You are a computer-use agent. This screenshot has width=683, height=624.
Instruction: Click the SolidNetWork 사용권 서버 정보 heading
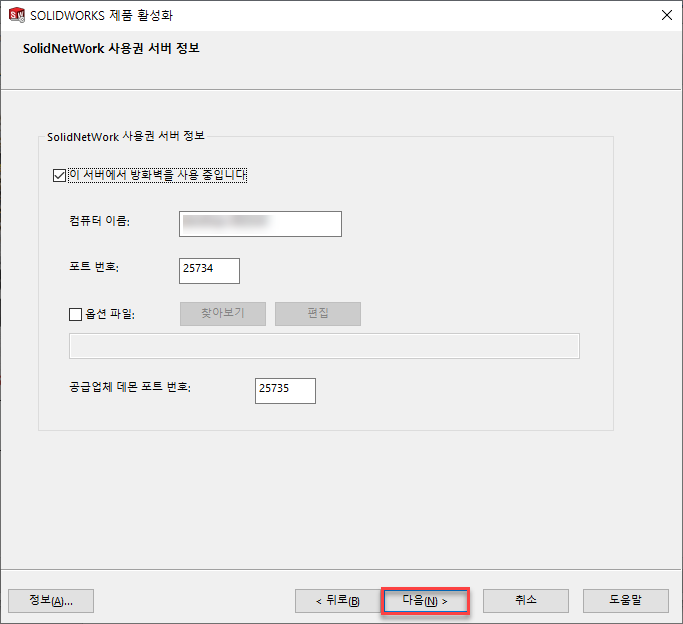click(111, 48)
